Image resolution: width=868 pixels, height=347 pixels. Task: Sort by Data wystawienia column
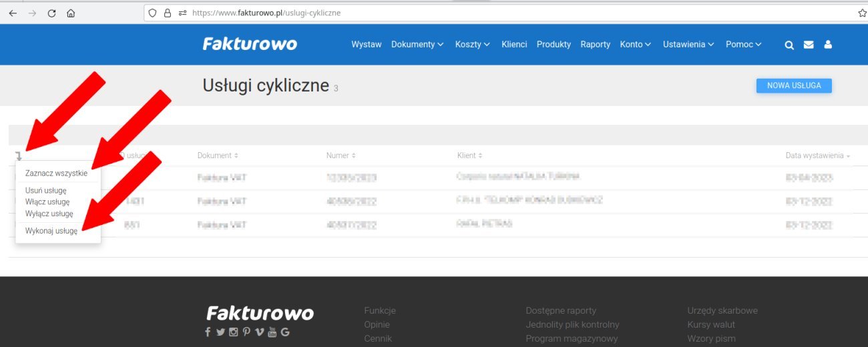(818, 155)
